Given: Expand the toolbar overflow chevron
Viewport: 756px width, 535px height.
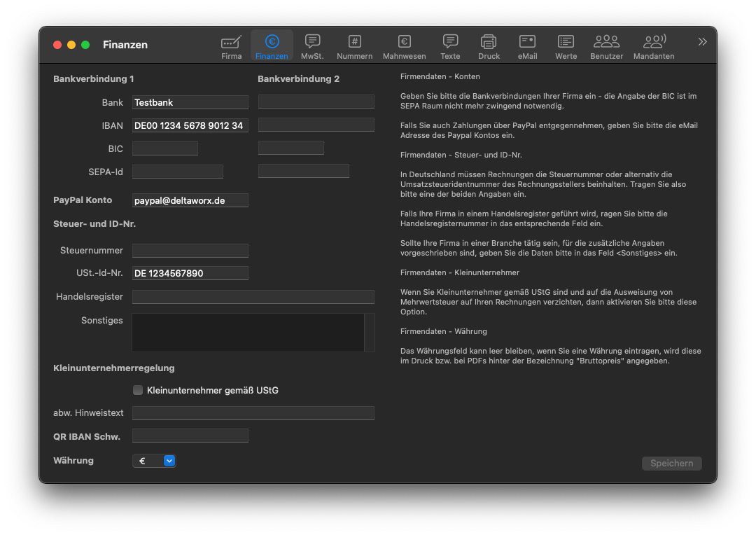Looking at the screenshot, I should point(702,42).
